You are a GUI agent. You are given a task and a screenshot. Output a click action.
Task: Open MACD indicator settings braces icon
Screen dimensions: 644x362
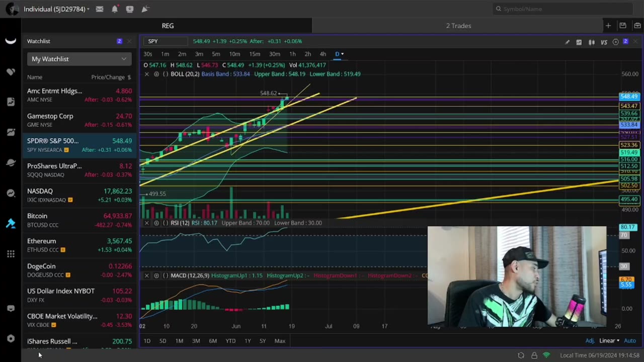coord(165,276)
